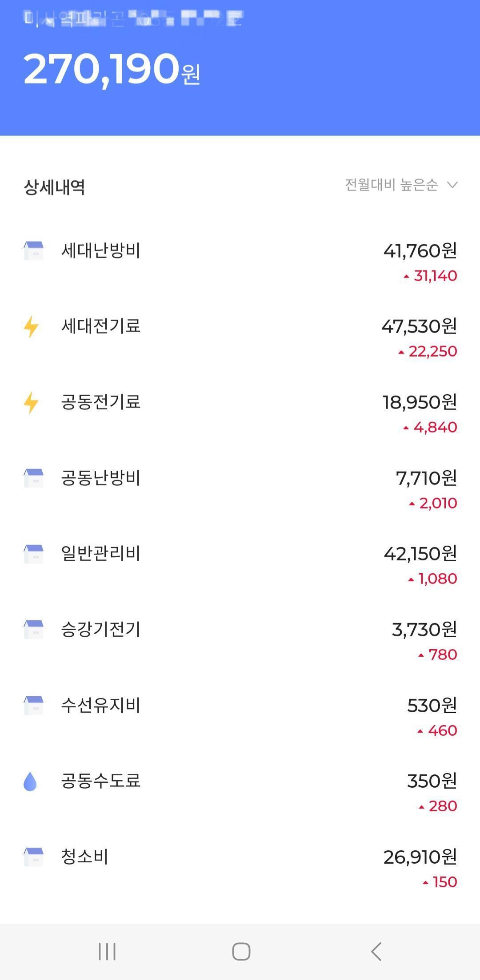Select the 수선유지비 list item label
Screen dimensions: 480x980
point(100,705)
